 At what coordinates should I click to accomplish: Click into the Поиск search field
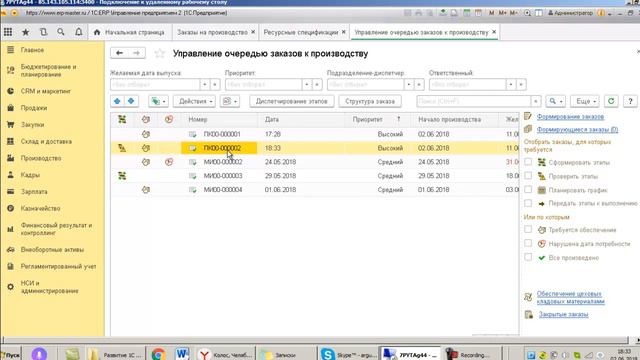[x=474, y=101]
